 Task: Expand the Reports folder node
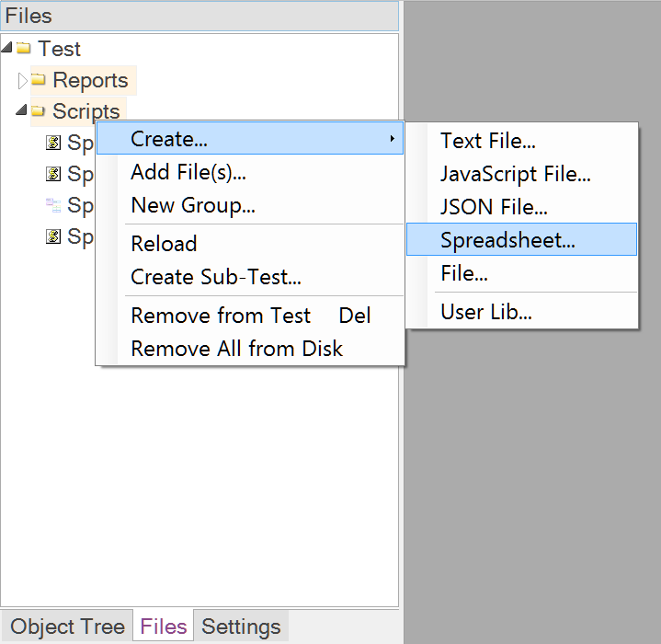pos(23,80)
